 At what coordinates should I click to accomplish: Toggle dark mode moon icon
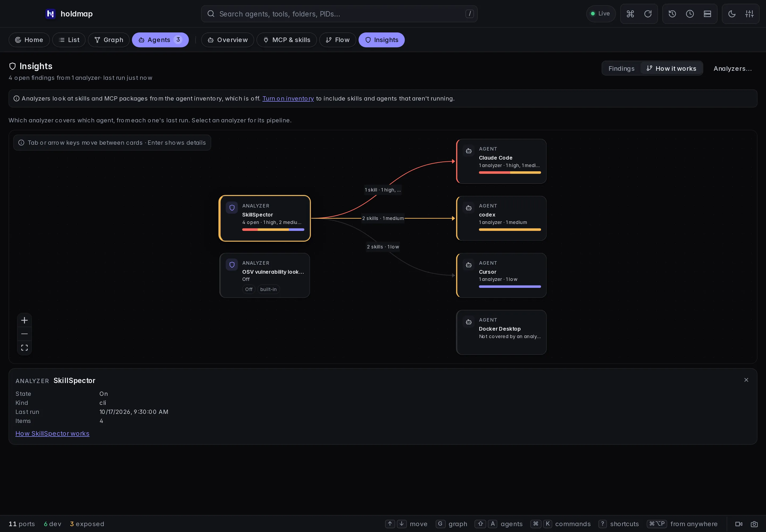pyautogui.click(x=732, y=14)
